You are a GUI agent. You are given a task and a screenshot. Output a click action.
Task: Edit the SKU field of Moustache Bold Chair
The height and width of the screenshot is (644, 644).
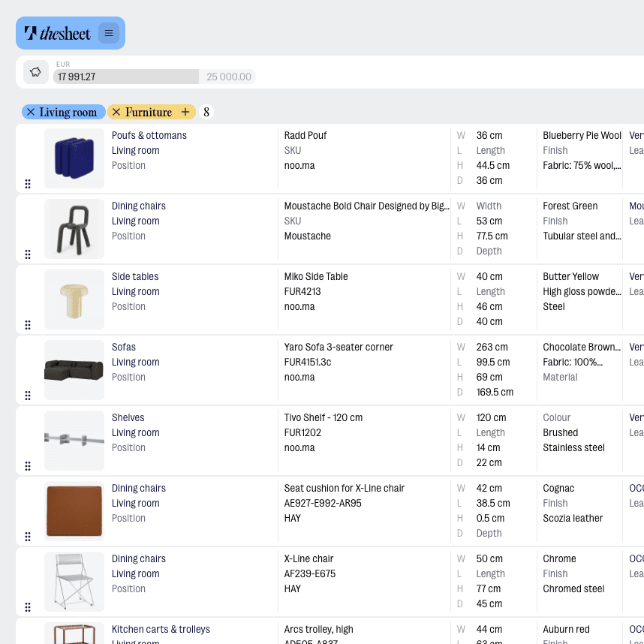(293, 221)
